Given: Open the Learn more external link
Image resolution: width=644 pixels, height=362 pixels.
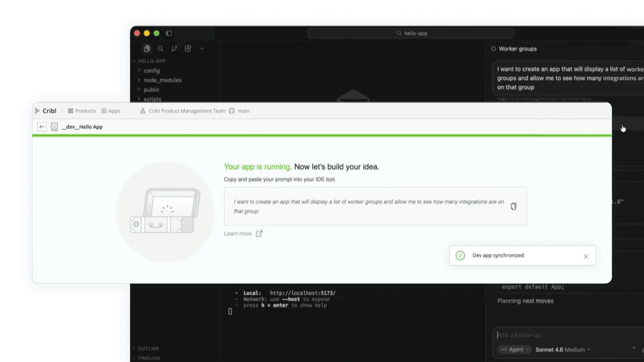Looking at the screenshot, I should coord(243,234).
